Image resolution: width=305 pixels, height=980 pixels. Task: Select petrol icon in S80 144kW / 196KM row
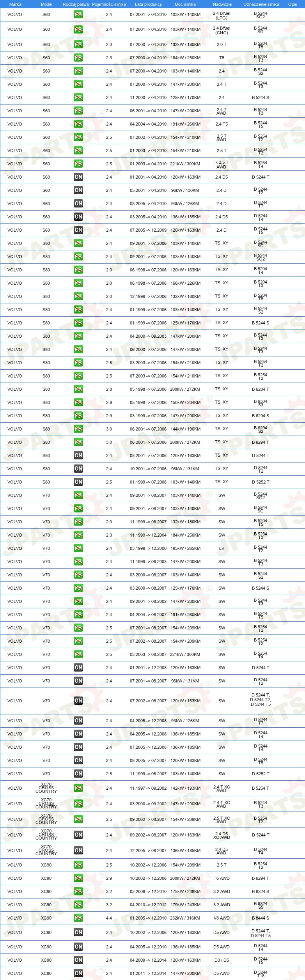click(x=78, y=429)
